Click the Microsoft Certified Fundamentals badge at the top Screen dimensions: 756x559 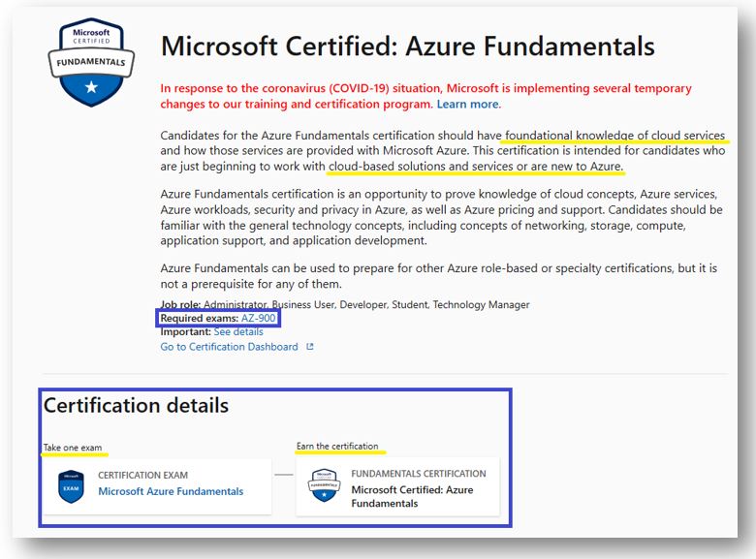point(91,62)
